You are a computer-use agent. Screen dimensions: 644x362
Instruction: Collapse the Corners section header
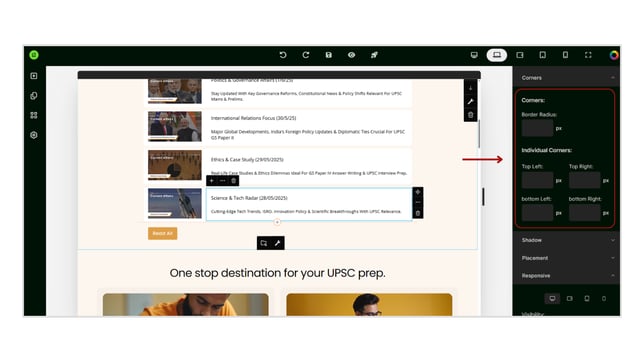566,78
